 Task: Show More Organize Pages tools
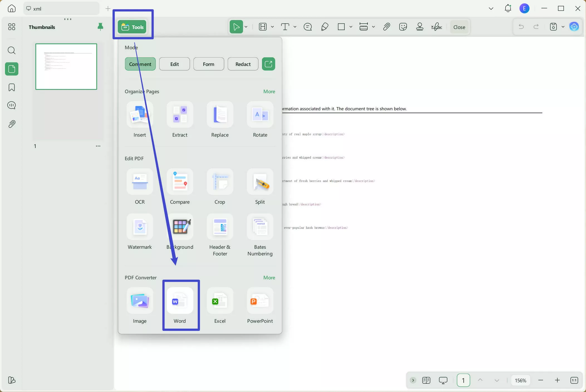[269, 91]
